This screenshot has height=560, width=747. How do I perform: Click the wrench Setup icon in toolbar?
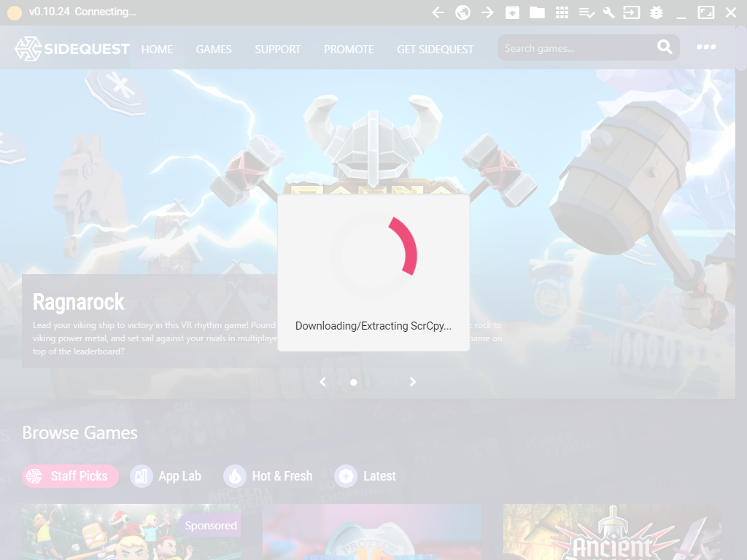pyautogui.click(x=608, y=12)
